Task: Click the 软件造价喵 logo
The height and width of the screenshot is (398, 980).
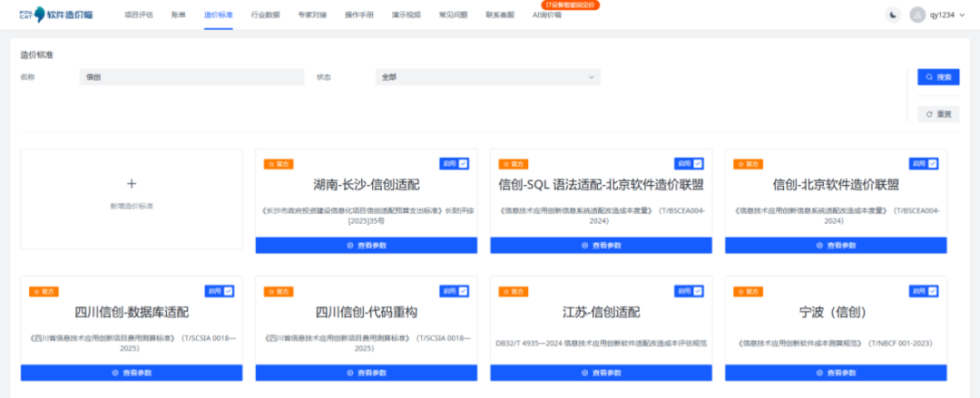Action: 55,15
